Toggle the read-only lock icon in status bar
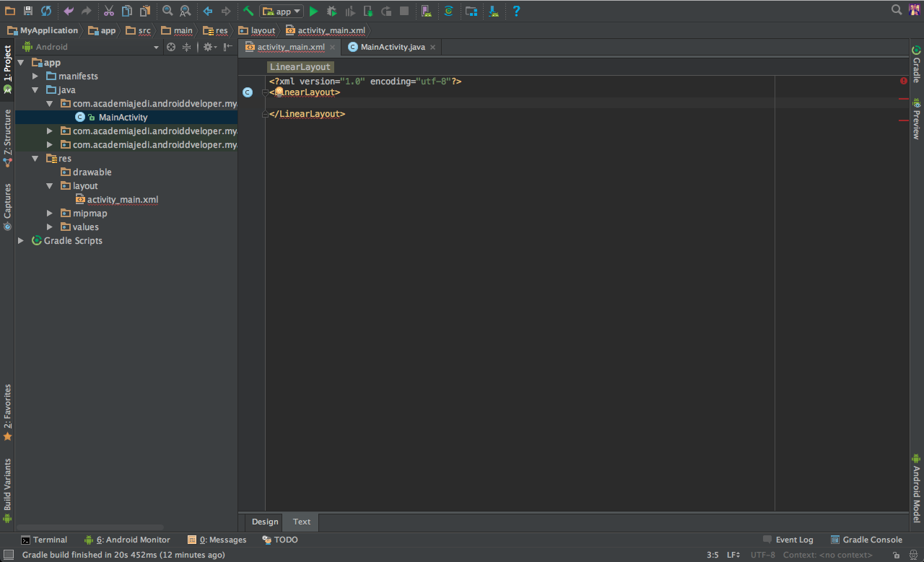Screen dimensions: 924x562 click(x=895, y=555)
